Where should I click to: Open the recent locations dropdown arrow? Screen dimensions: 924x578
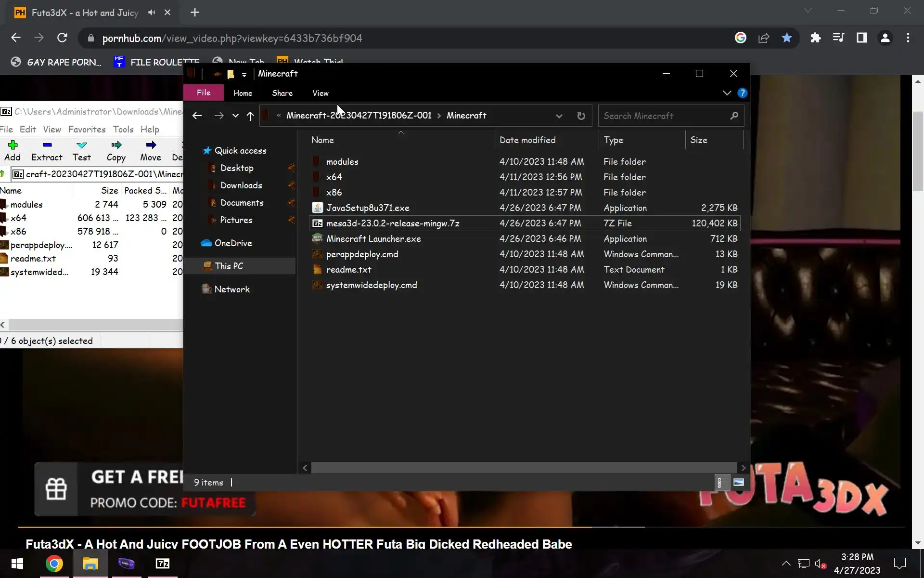235,116
